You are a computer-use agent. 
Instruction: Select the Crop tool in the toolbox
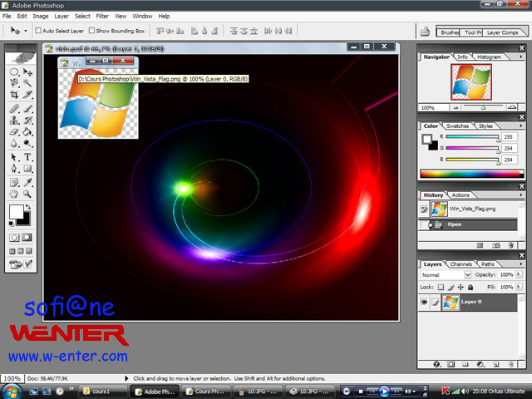[14, 95]
